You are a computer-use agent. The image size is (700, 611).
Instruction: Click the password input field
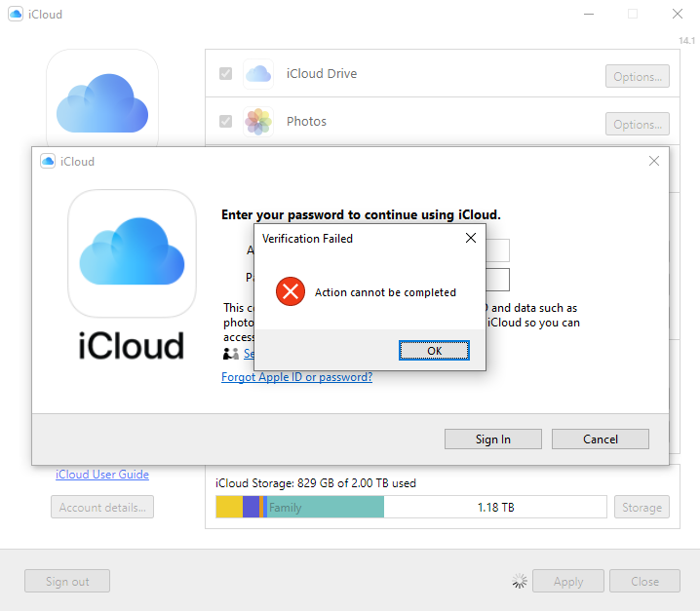click(497, 280)
